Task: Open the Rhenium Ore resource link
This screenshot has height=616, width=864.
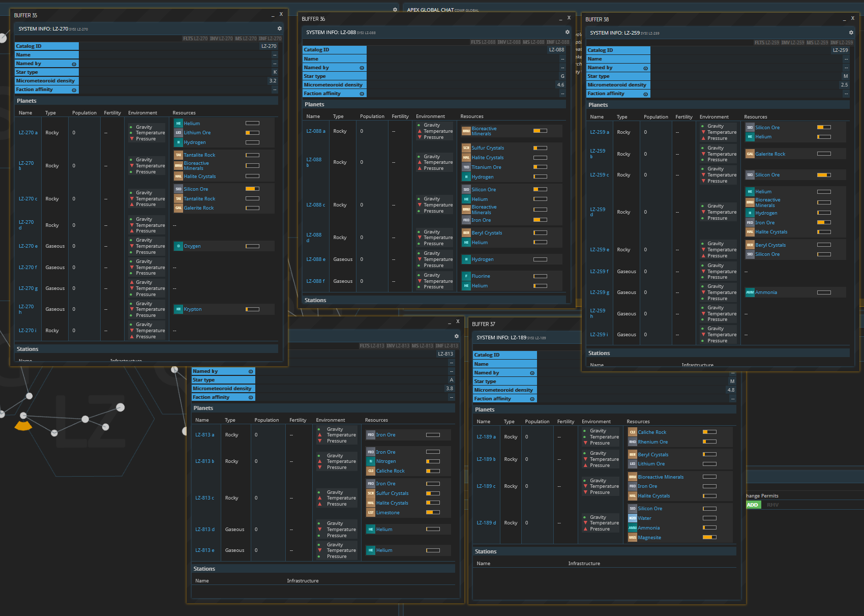Action: 652,442
